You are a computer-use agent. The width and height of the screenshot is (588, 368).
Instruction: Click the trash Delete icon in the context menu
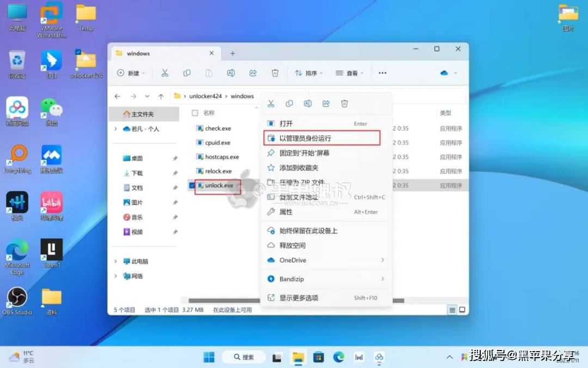point(344,104)
